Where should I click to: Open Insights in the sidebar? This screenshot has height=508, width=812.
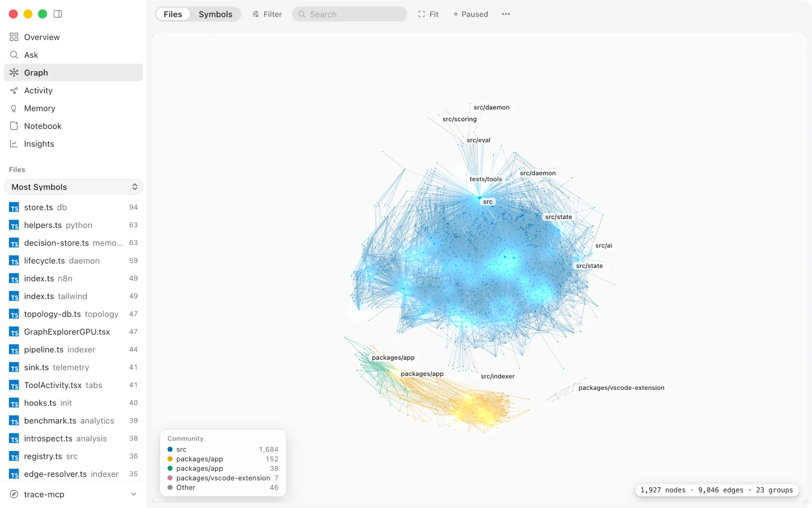coord(74,144)
